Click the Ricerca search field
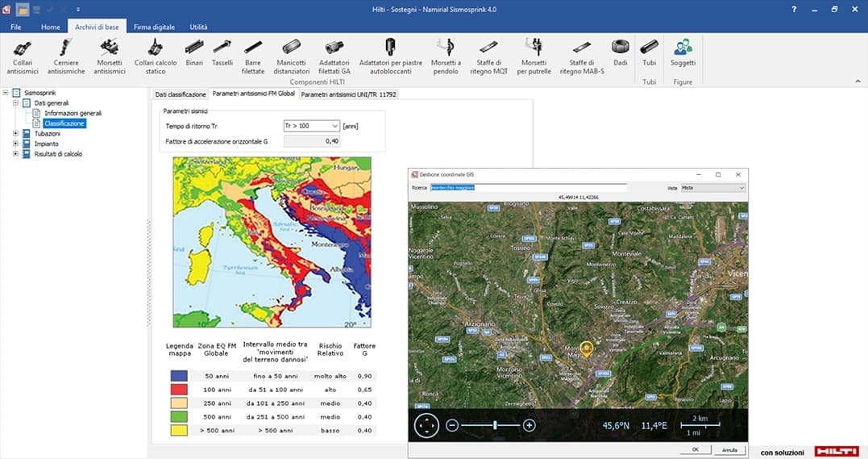Viewport: 868px width, 459px height. tap(528, 188)
